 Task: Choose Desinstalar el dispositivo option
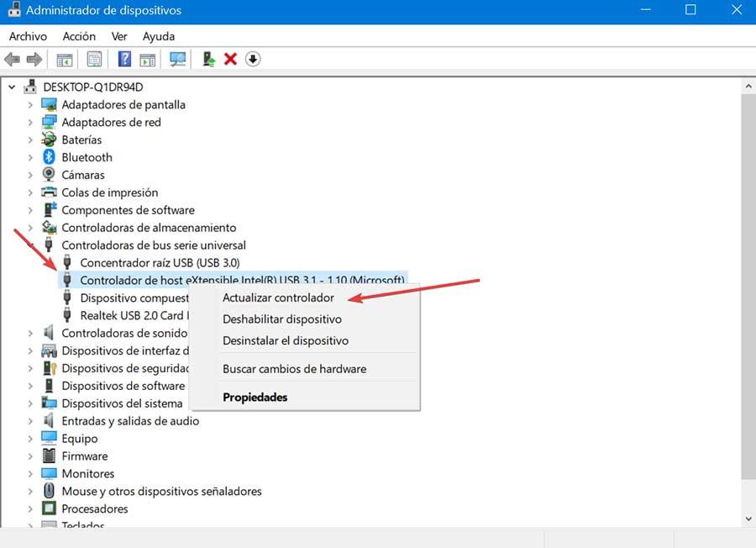[286, 340]
